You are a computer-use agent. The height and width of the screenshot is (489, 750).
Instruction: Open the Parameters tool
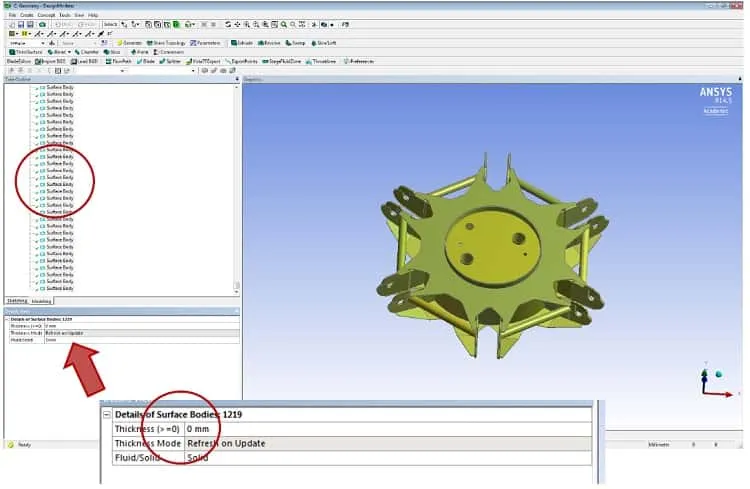(x=206, y=43)
